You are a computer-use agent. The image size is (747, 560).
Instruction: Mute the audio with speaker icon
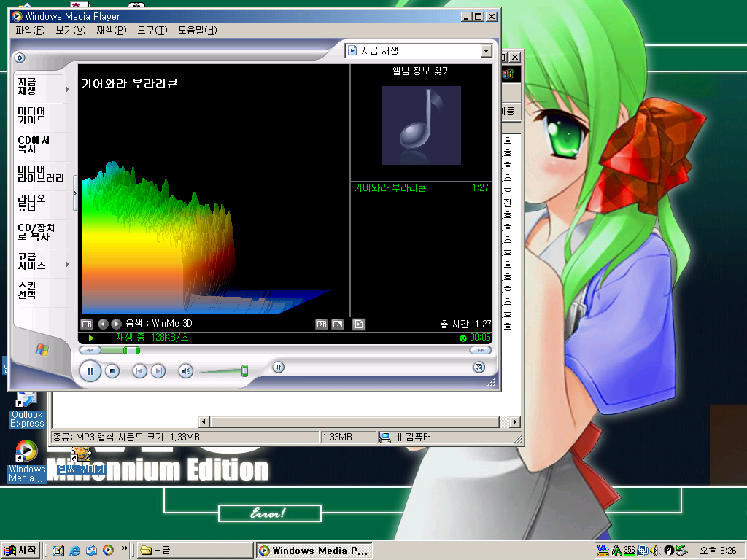(186, 371)
